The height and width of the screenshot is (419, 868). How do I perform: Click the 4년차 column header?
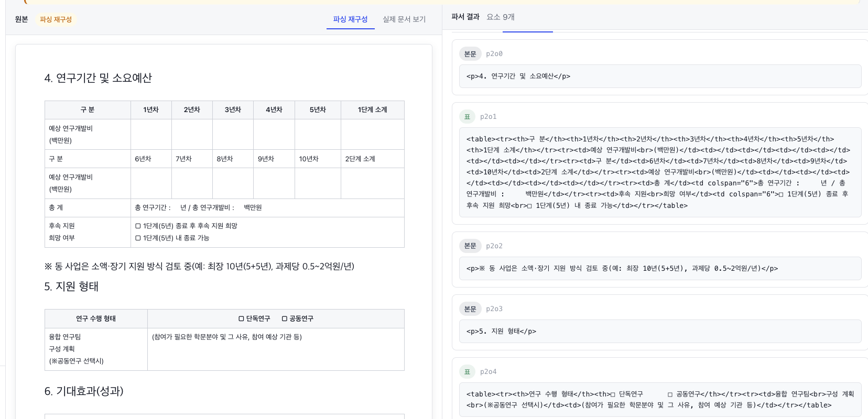[274, 110]
